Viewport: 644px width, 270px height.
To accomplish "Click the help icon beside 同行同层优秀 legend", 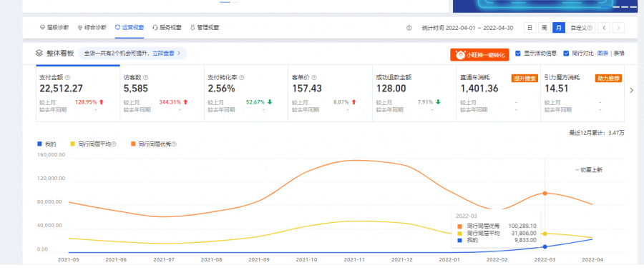I will click(x=174, y=144).
